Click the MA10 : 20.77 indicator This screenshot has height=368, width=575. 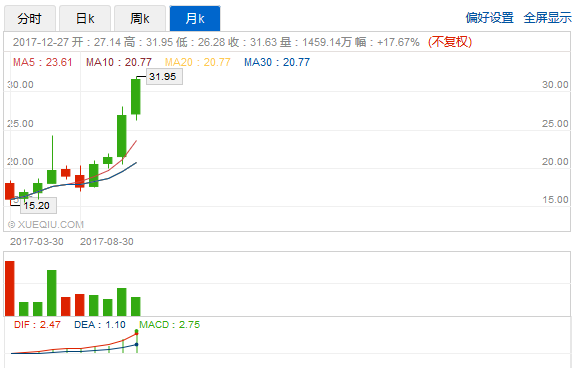tap(119, 62)
